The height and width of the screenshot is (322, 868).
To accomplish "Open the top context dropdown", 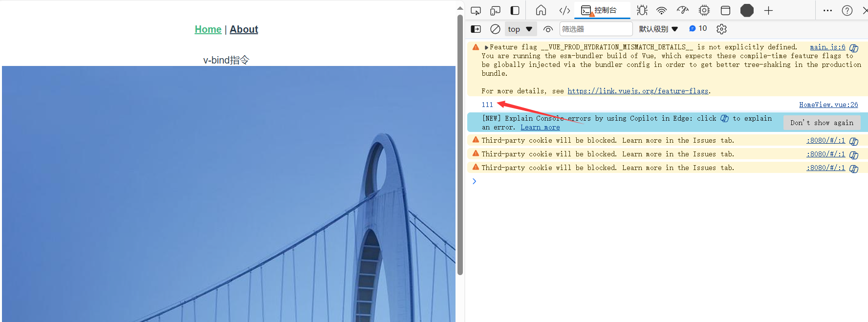I will tap(521, 29).
